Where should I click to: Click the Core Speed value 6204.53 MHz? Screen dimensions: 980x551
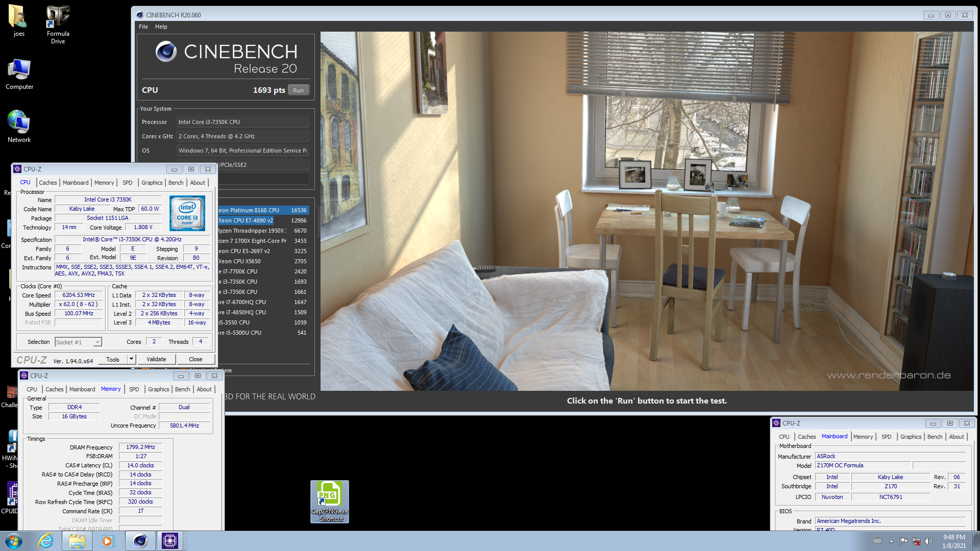point(79,295)
